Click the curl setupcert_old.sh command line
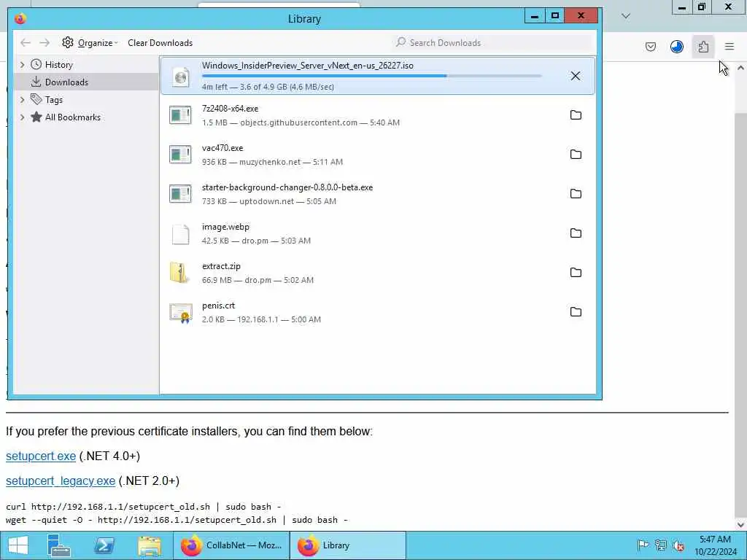This screenshot has width=747, height=560. point(144,507)
